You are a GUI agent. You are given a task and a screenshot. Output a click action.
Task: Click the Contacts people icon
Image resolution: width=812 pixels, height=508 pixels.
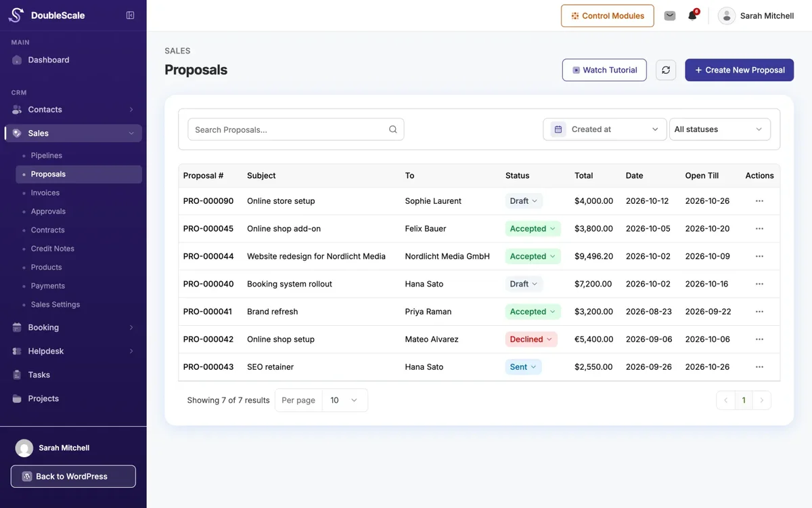pos(17,110)
